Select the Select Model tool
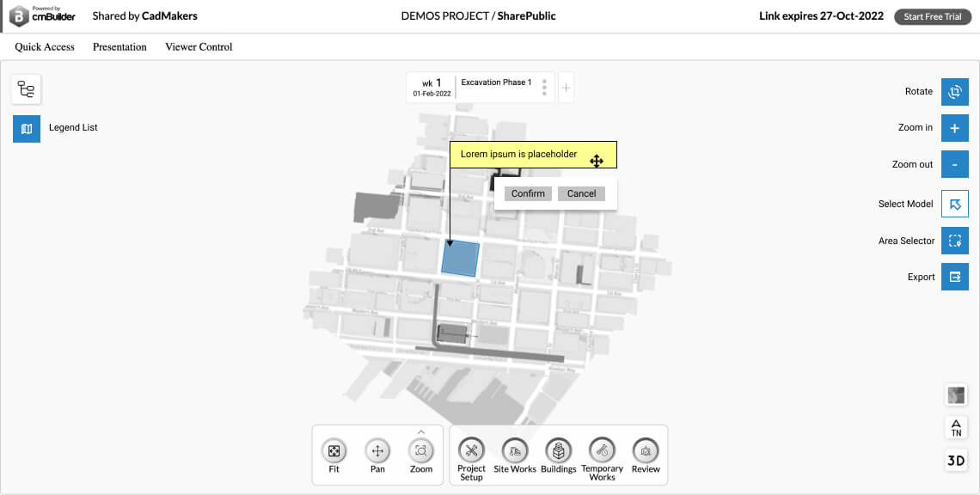The width and height of the screenshot is (980, 495). coord(955,204)
